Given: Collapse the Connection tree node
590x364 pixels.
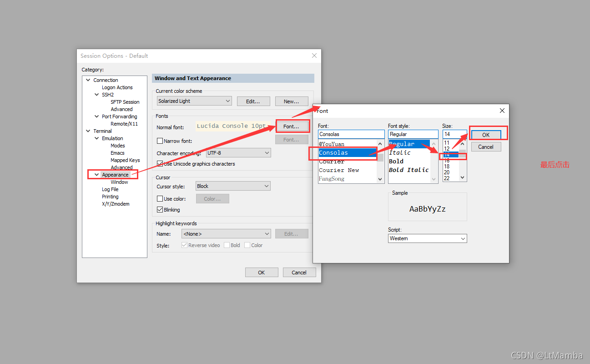Looking at the screenshot, I should [x=88, y=80].
